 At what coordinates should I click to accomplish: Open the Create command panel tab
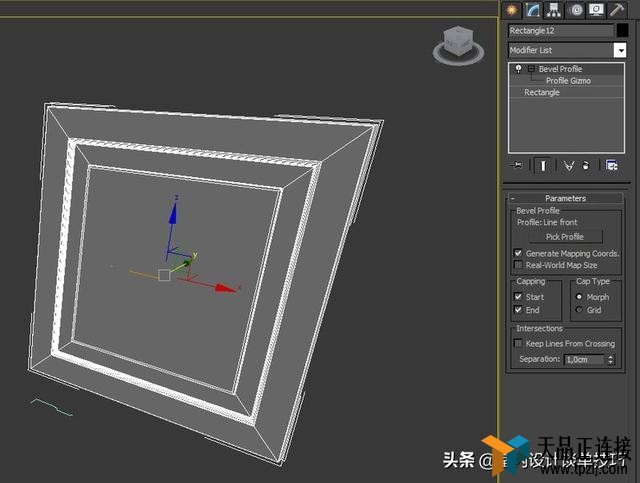[511, 10]
